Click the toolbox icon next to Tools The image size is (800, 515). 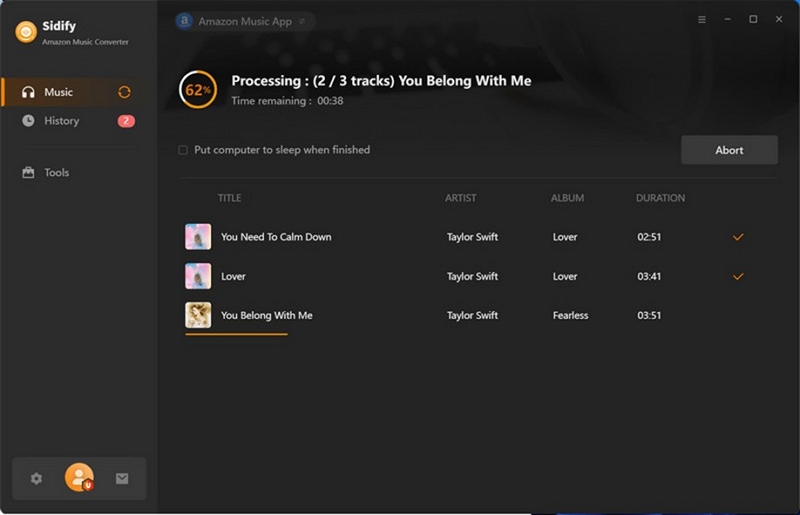tap(29, 173)
